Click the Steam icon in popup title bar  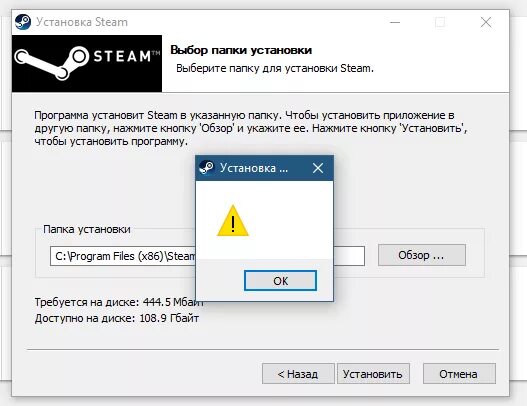pyautogui.click(x=206, y=167)
